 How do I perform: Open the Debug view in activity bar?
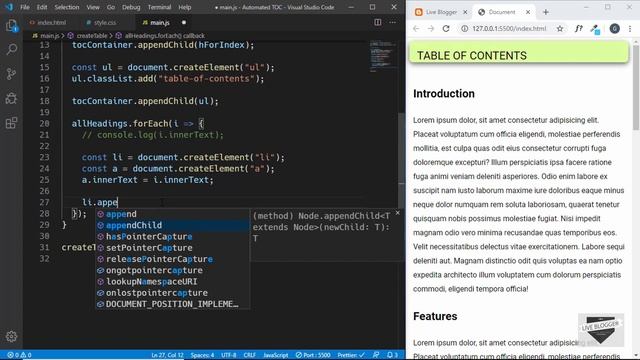coord(11,98)
